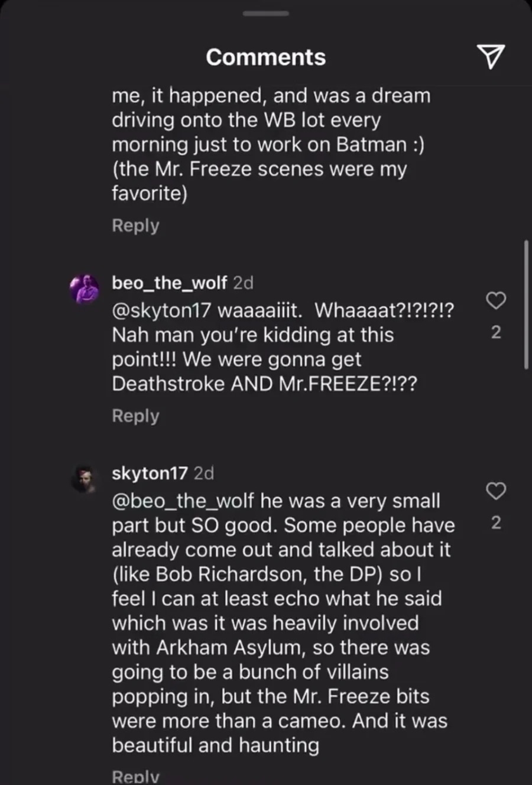Like skyton17's Arkham Asylum comment heart

(x=496, y=491)
